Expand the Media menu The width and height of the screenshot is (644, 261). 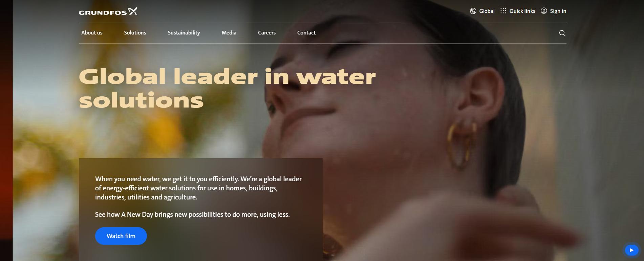pyautogui.click(x=229, y=33)
